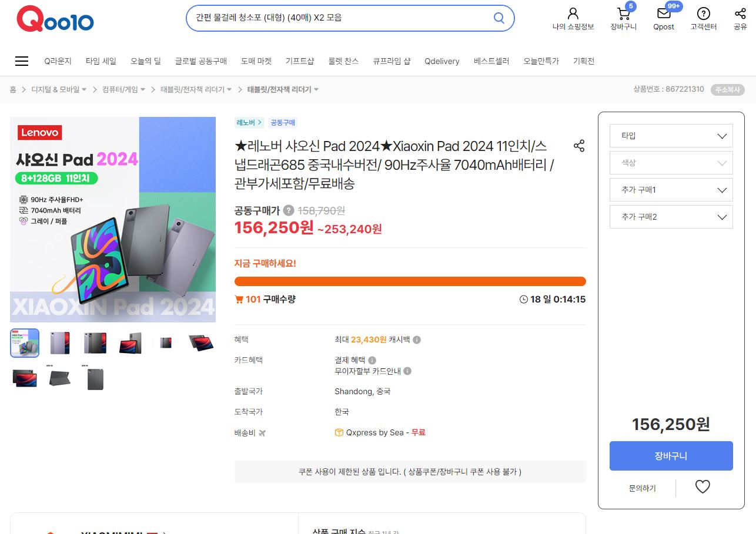Image resolution: width=756 pixels, height=534 pixels.
Task: Click the 주소복사 button
Action: tap(728, 90)
